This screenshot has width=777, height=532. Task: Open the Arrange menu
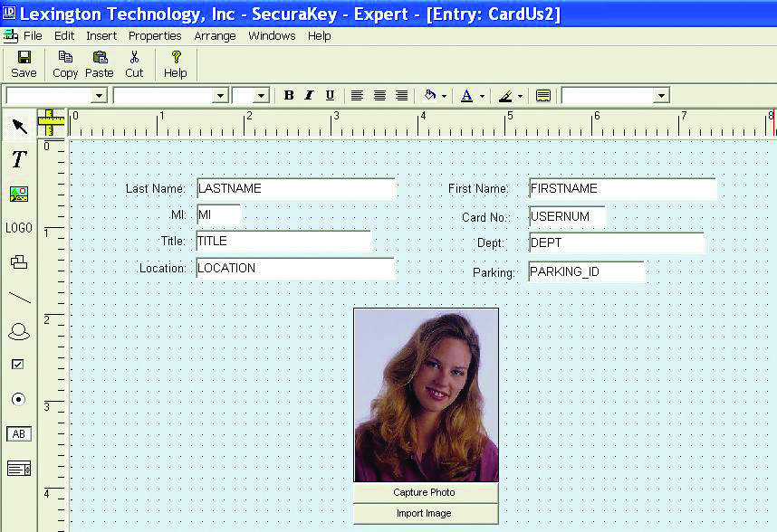click(x=215, y=35)
